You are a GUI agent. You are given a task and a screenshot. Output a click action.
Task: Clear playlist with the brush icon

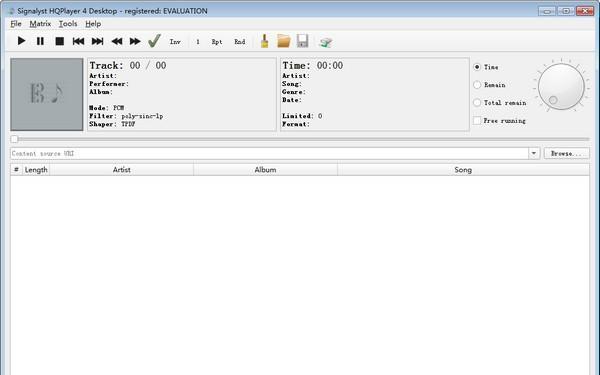point(264,41)
